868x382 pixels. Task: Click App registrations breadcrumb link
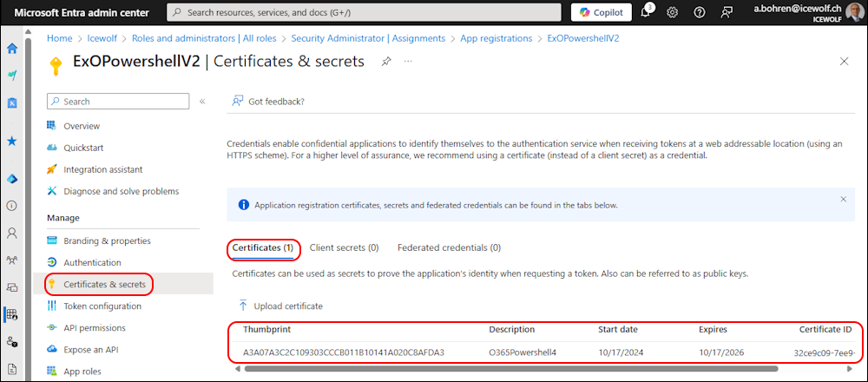496,38
